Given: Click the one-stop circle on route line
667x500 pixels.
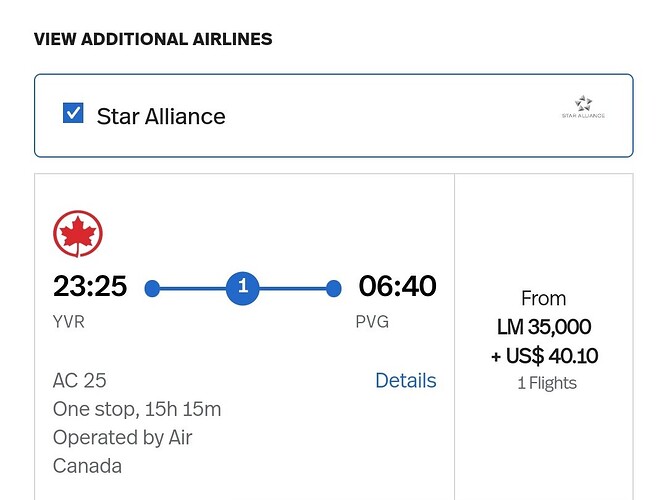Looking at the screenshot, I should click(x=242, y=288).
